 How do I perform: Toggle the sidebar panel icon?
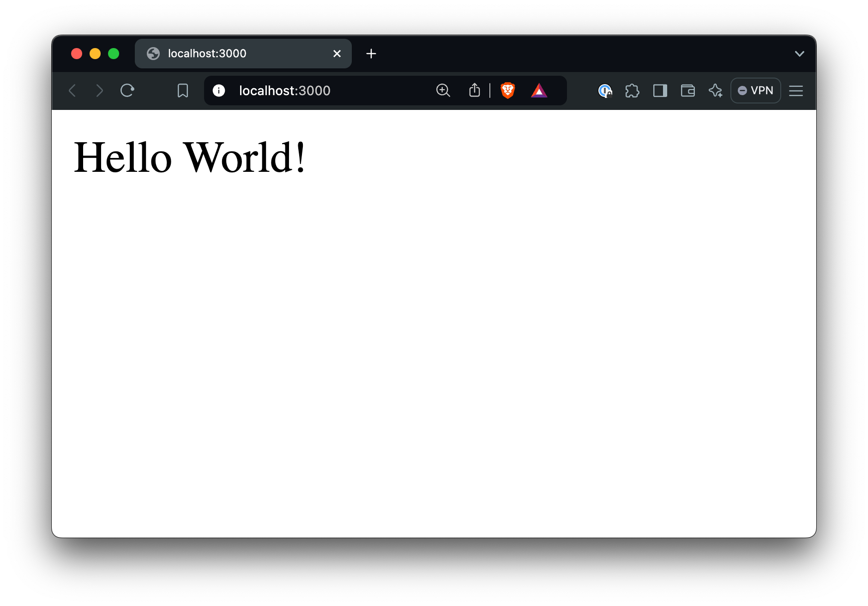pyautogui.click(x=660, y=91)
